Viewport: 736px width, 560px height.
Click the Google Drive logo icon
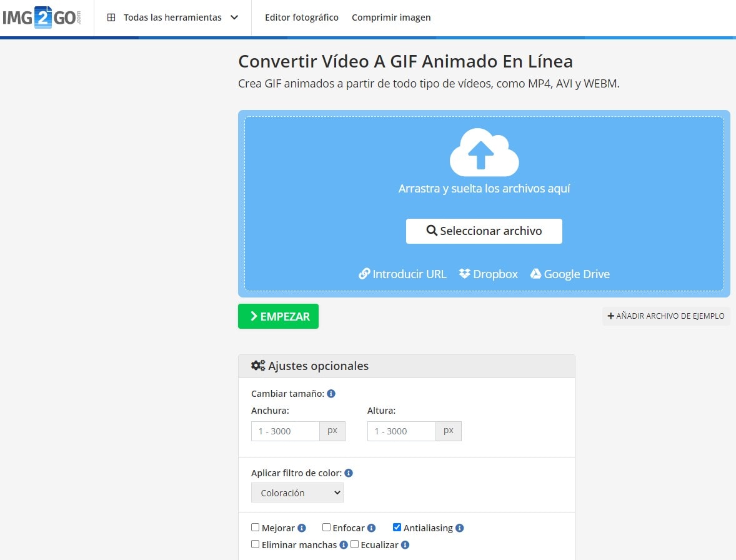(x=535, y=274)
